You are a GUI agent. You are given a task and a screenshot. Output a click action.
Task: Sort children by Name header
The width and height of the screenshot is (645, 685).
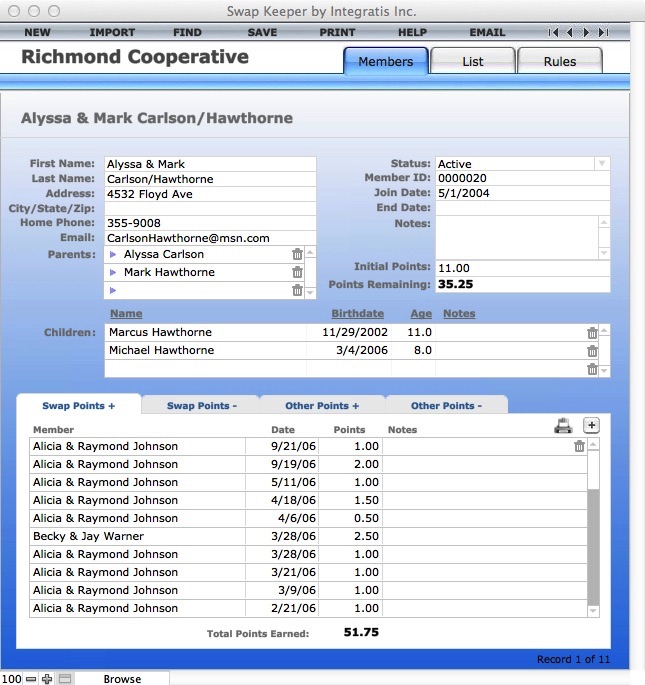[x=126, y=313]
